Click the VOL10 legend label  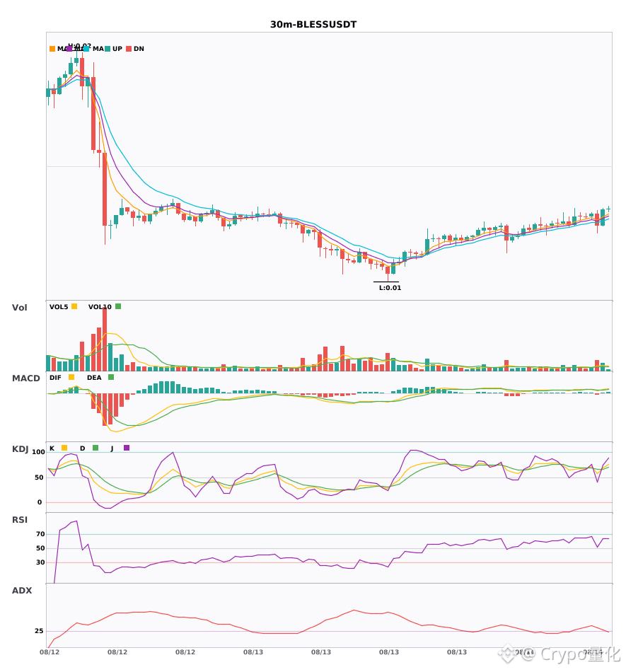[x=100, y=307]
